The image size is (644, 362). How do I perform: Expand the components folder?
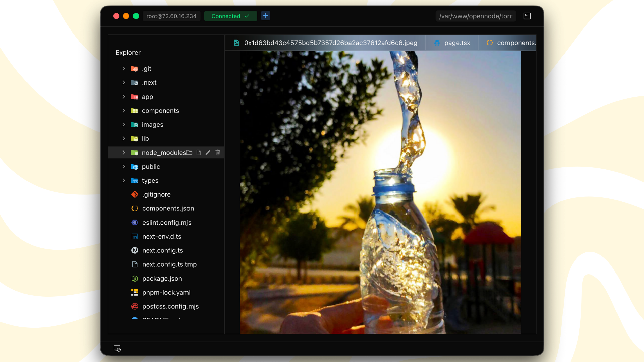pos(124,111)
